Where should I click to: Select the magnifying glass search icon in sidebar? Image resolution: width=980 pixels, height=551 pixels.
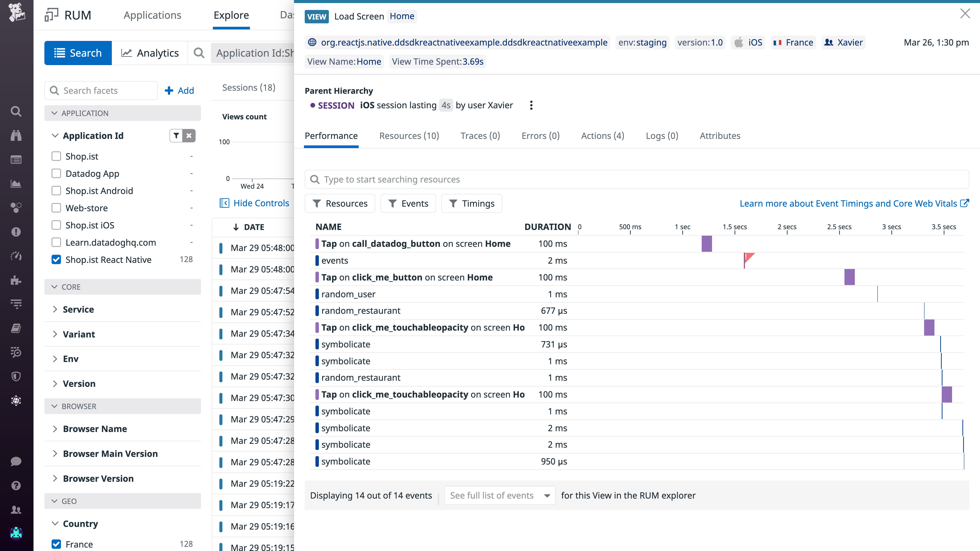[16, 111]
